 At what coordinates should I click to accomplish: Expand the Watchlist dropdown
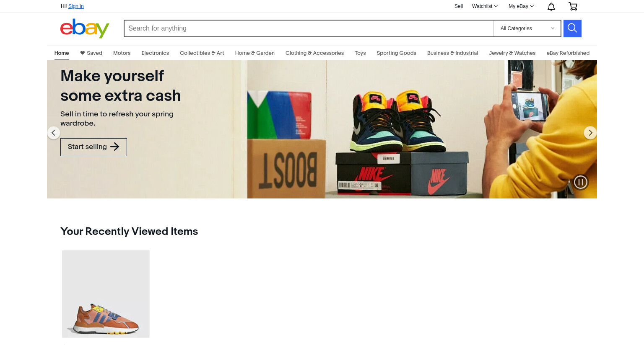pos(485,6)
